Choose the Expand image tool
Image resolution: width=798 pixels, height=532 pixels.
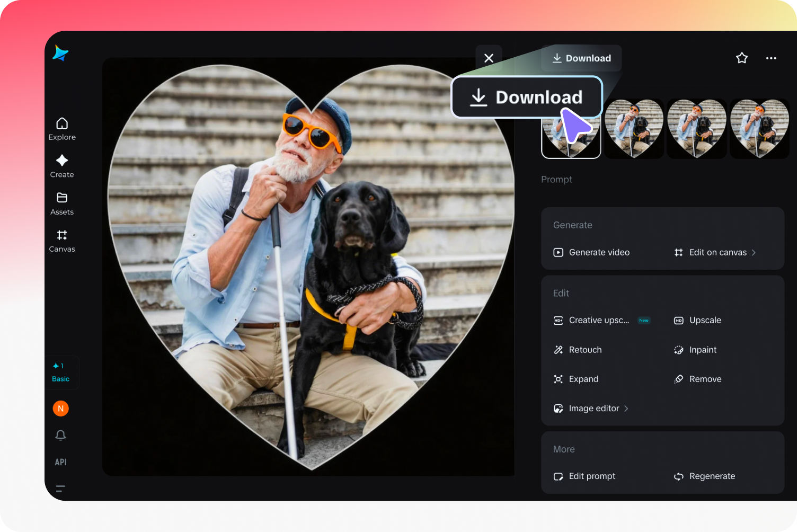coord(576,379)
